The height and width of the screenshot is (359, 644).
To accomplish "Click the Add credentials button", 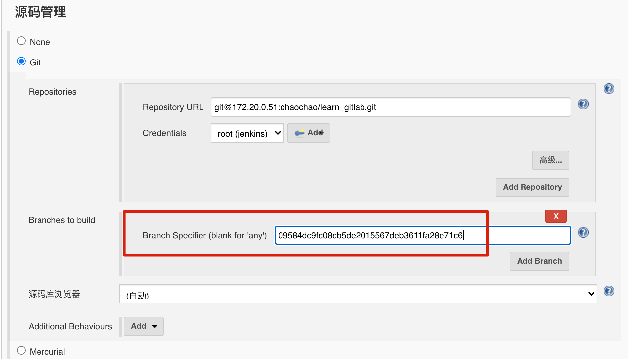I will pos(308,133).
